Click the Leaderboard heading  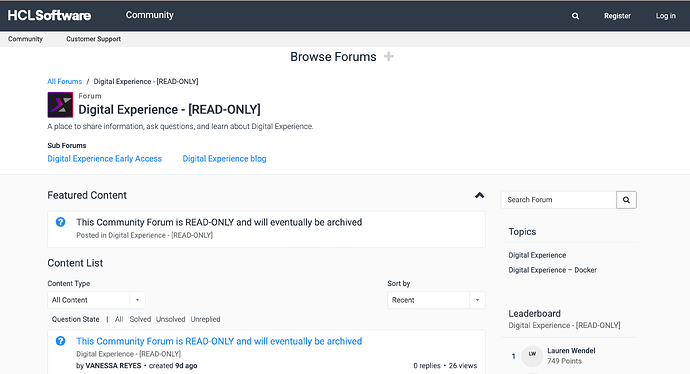[535, 314]
